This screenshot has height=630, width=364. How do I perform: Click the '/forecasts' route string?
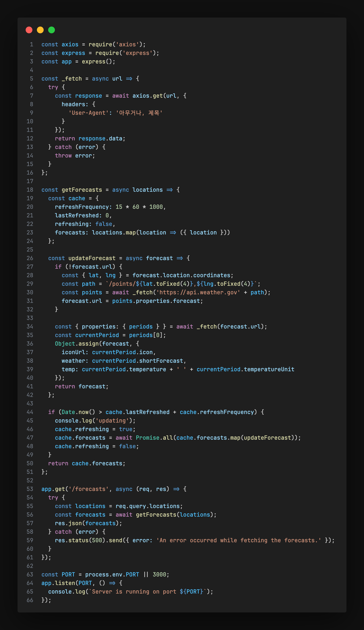click(88, 489)
